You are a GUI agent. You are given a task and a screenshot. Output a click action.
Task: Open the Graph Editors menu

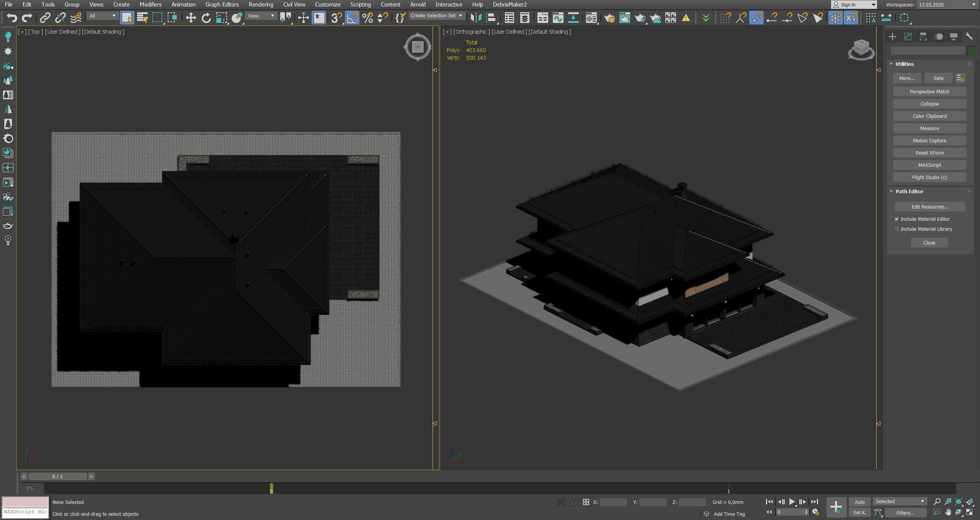222,5
